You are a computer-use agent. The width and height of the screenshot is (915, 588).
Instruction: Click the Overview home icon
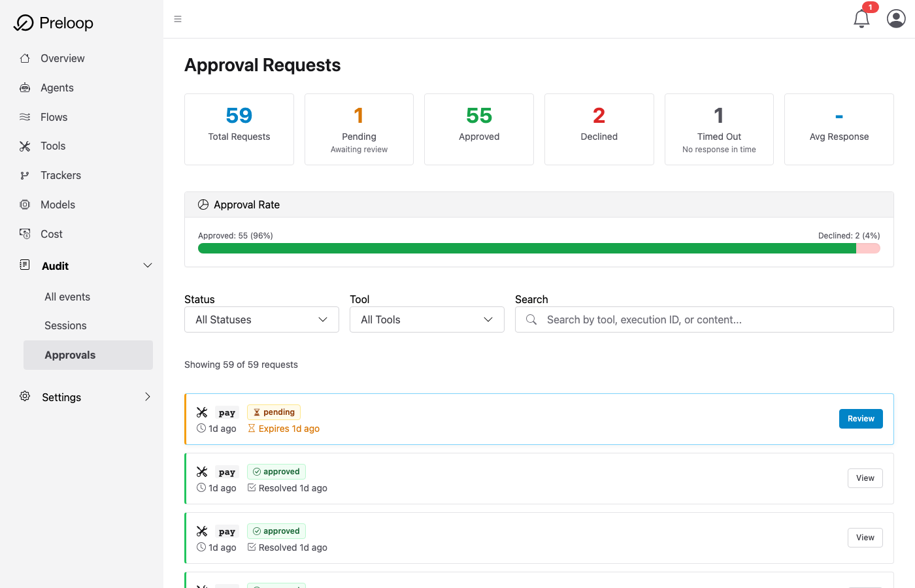click(25, 58)
